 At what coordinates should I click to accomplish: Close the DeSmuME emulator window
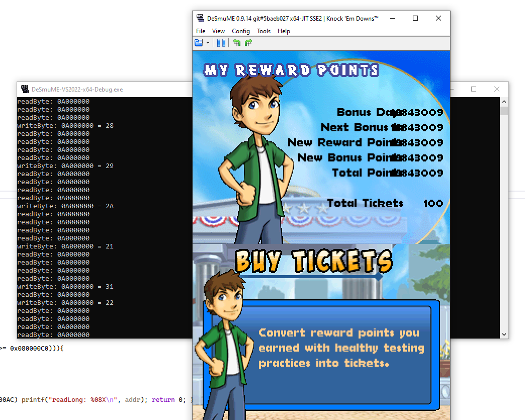(x=439, y=18)
